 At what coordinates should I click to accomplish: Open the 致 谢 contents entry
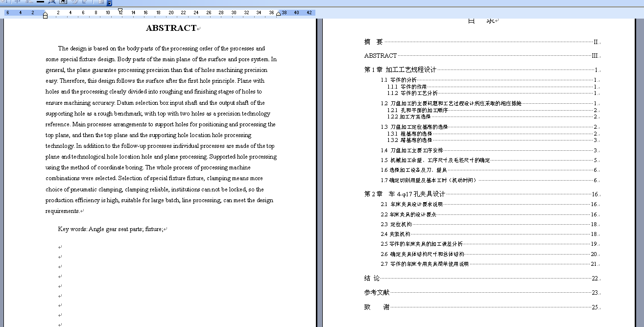coord(482,307)
